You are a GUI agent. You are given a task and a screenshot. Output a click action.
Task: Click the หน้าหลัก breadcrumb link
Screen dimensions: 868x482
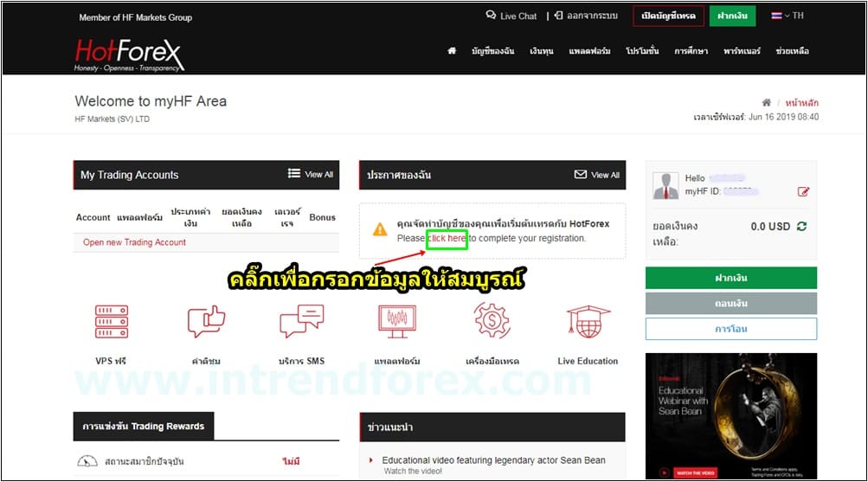tap(801, 103)
